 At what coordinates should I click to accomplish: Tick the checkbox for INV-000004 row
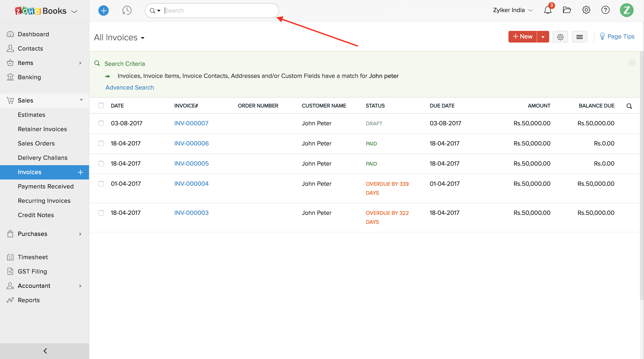(101, 184)
